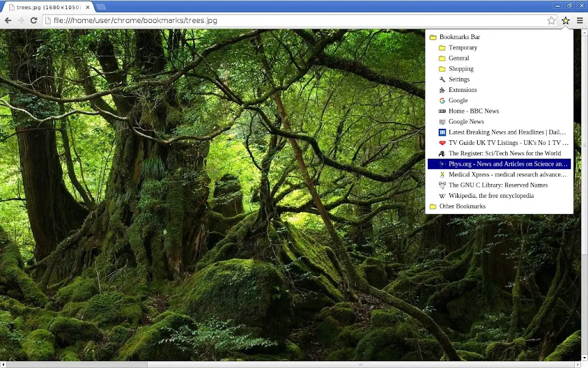Open a new tab next to trees.jpg

pyautogui.click(x=100, y=7)
